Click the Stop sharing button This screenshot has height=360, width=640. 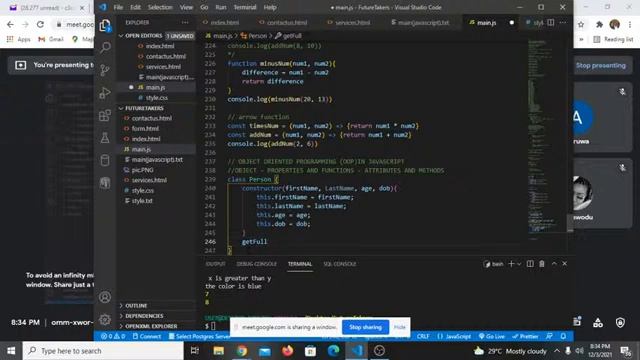point(365,327)
